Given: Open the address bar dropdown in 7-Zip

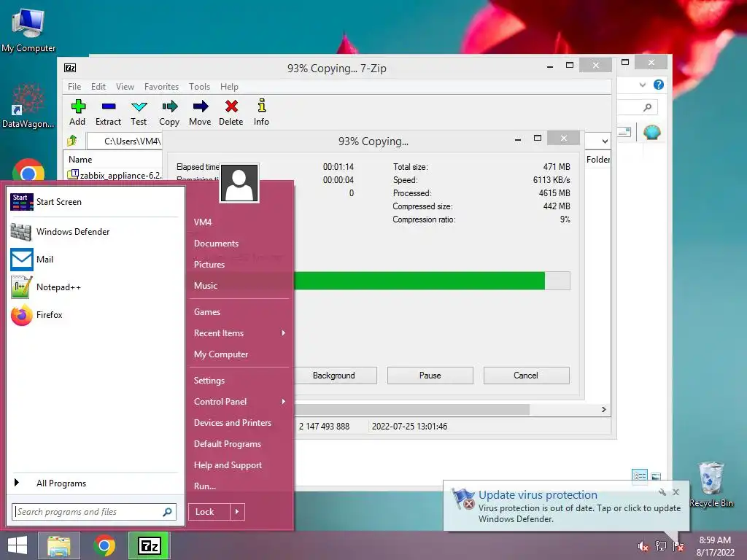Looking at the screenshot, I should coord(605,141).
